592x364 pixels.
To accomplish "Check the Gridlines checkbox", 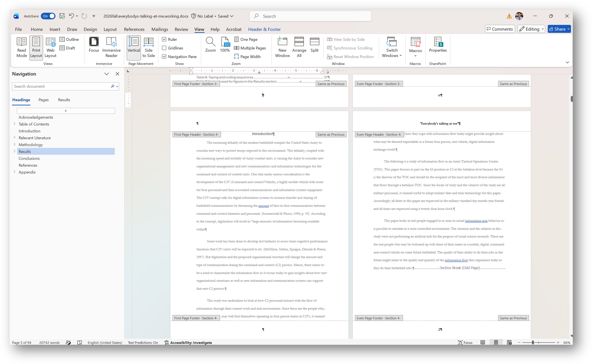I will click(x=164, y=48).
